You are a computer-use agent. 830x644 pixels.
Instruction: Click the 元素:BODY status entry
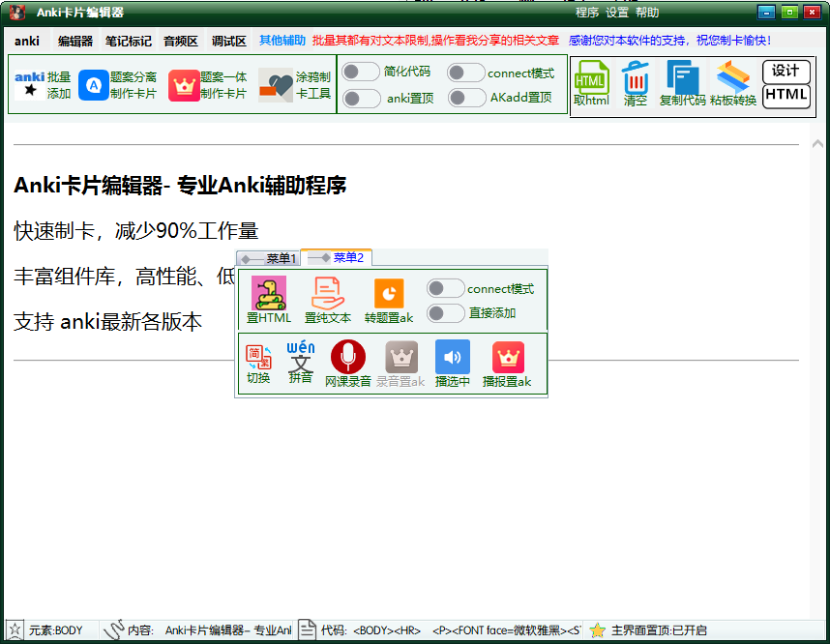click(55, 630)
